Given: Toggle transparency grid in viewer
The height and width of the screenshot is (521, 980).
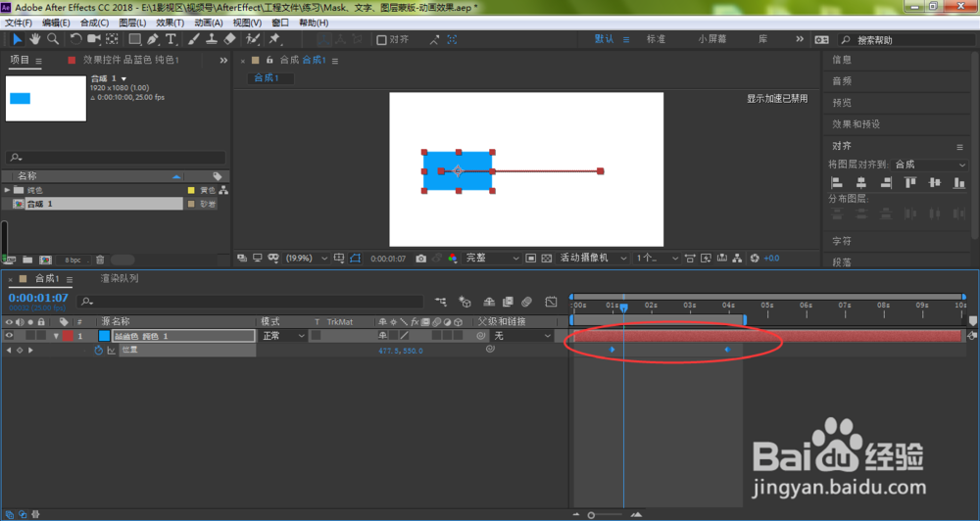Looking at the screenshot, I should coord(546,259).
